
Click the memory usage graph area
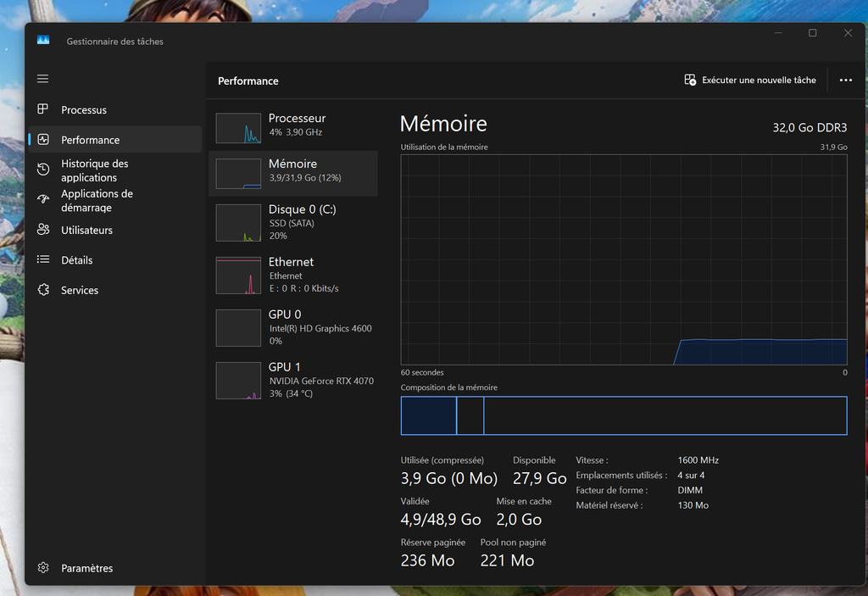pyautogui.click(x=623, y=259)
